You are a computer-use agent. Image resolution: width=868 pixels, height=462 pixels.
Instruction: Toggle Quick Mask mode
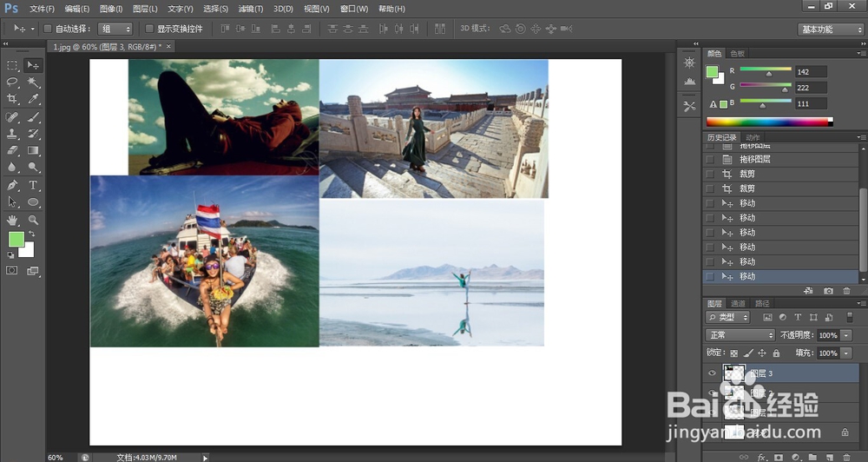tap(11, 270)
